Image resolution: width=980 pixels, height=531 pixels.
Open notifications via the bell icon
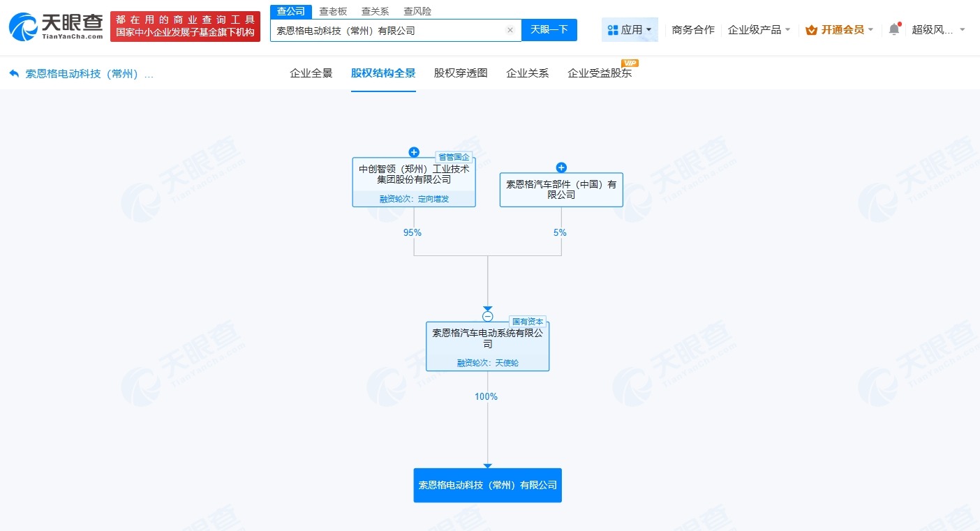[894, 29]
